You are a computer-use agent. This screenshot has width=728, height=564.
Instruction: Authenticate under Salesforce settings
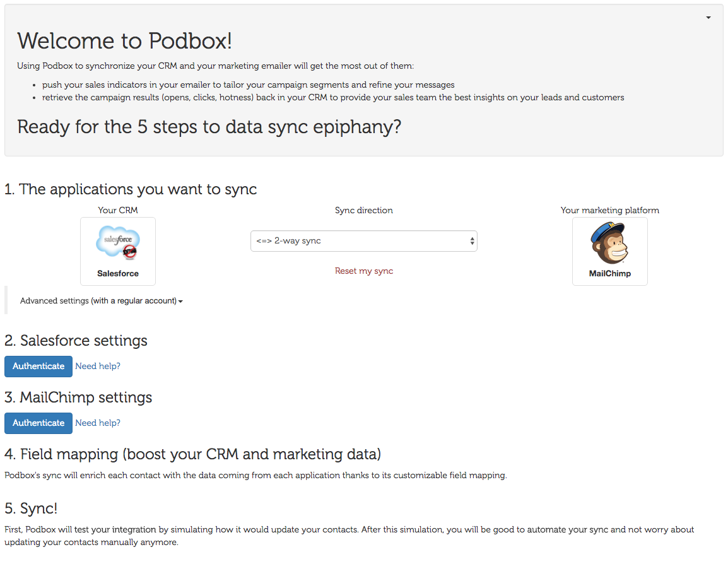coord(38,367)
